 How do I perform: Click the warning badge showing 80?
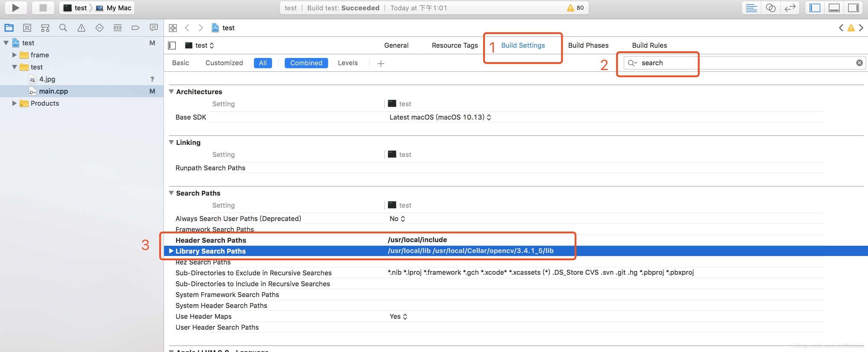coord(576,8)
